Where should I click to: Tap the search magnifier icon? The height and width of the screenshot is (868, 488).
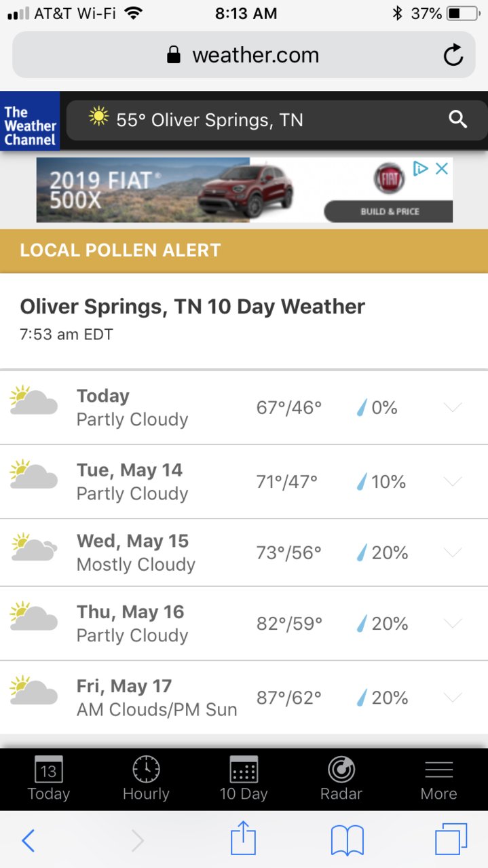click(x=458, y=120)
